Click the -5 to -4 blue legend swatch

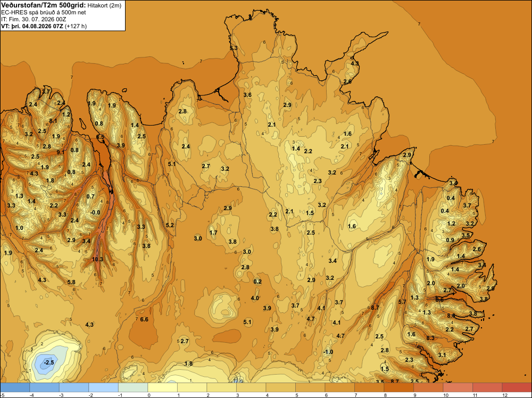coord(15,387)
